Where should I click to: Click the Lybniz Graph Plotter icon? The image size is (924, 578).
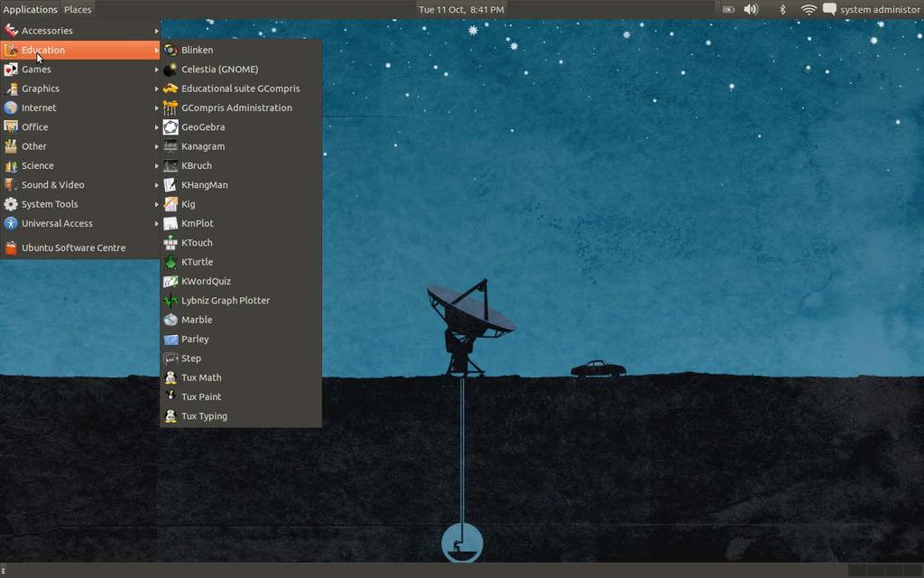(171, 301)
